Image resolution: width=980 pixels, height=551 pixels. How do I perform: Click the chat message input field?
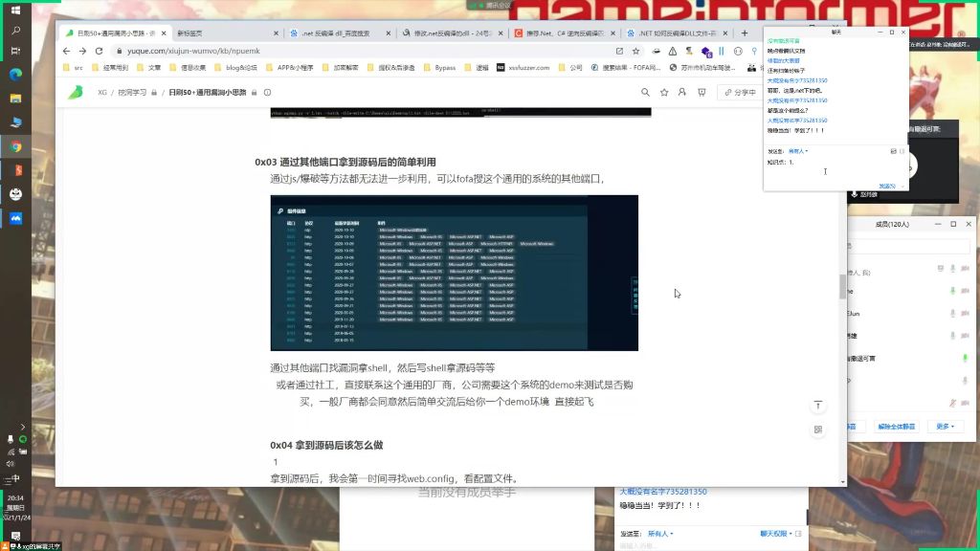coord(835,170)
